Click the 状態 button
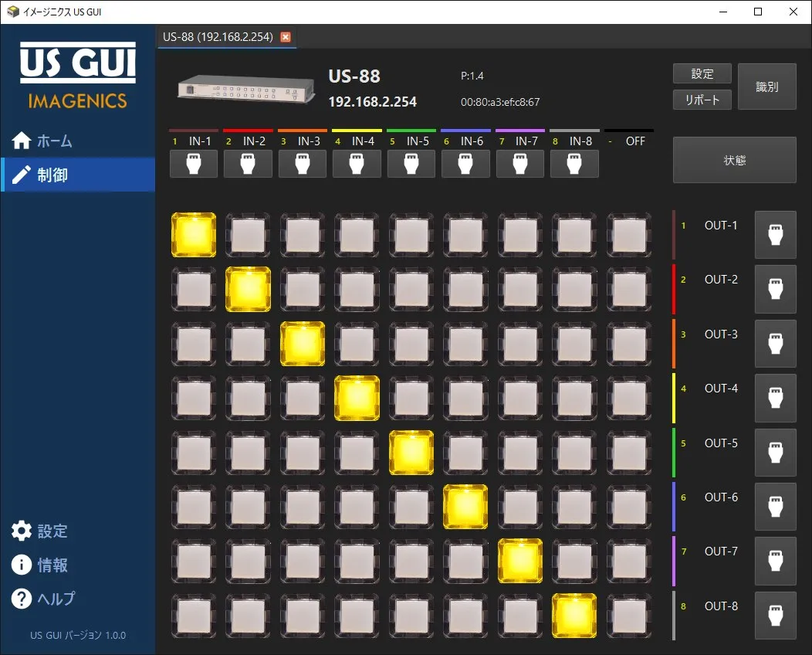The height and width of the screenshot is (655, 812). tap(734, 160)
